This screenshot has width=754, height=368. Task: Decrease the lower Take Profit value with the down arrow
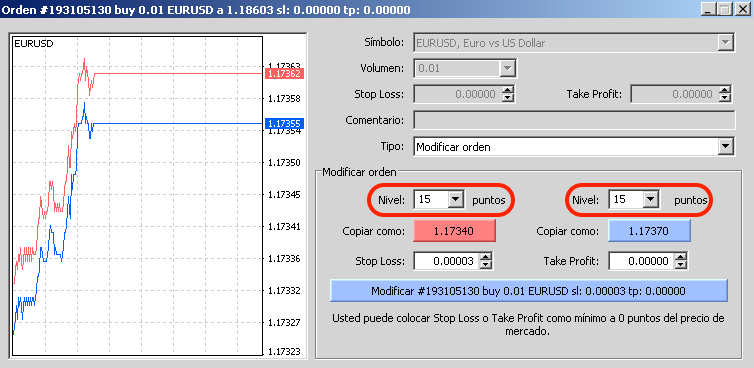point(681,265)
